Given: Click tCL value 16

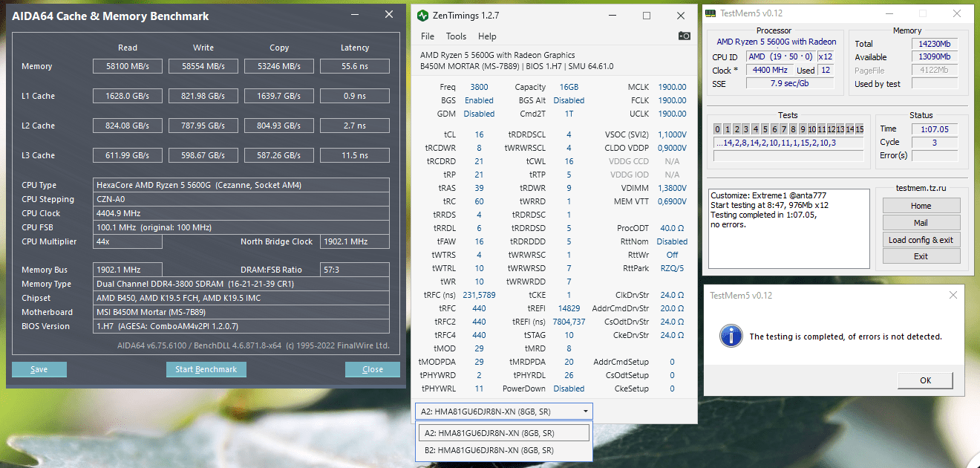Looking at the screenshot, I should (479, 134).
